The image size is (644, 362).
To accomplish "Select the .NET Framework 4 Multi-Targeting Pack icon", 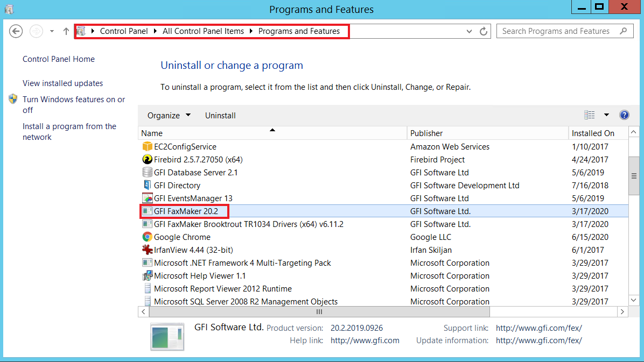I will [x=147, y=262].
